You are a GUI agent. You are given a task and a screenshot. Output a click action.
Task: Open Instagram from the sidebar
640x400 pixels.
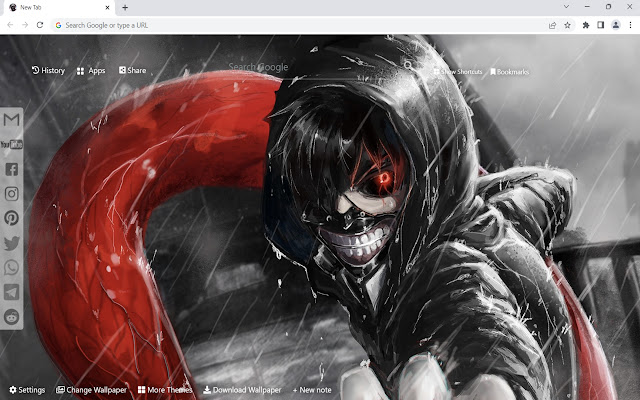(x=11, y=193)
